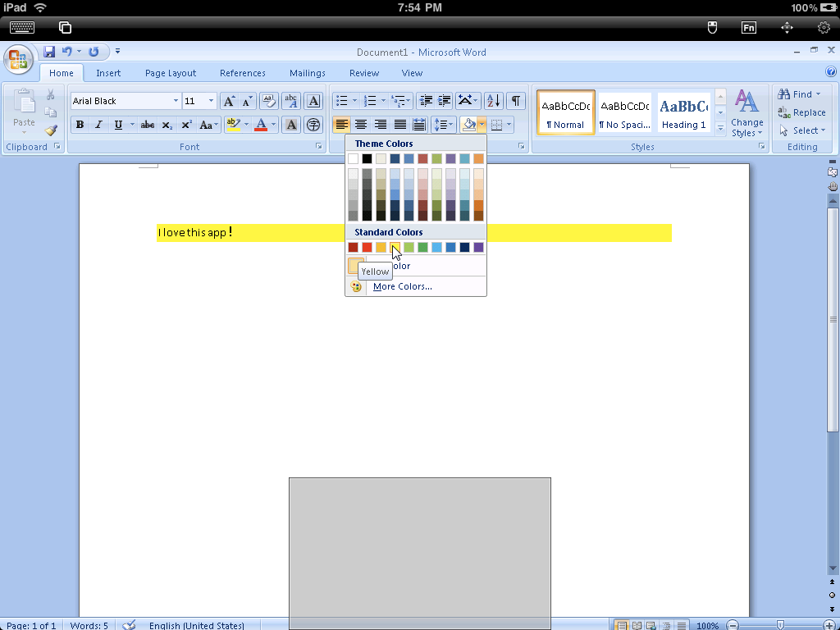Set align text left
The width and height of the screenshot is (840, 630).
coord(342,125)
